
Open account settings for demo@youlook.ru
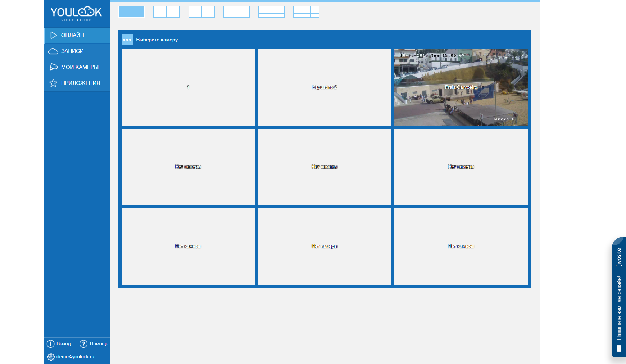tap(71, 357)
